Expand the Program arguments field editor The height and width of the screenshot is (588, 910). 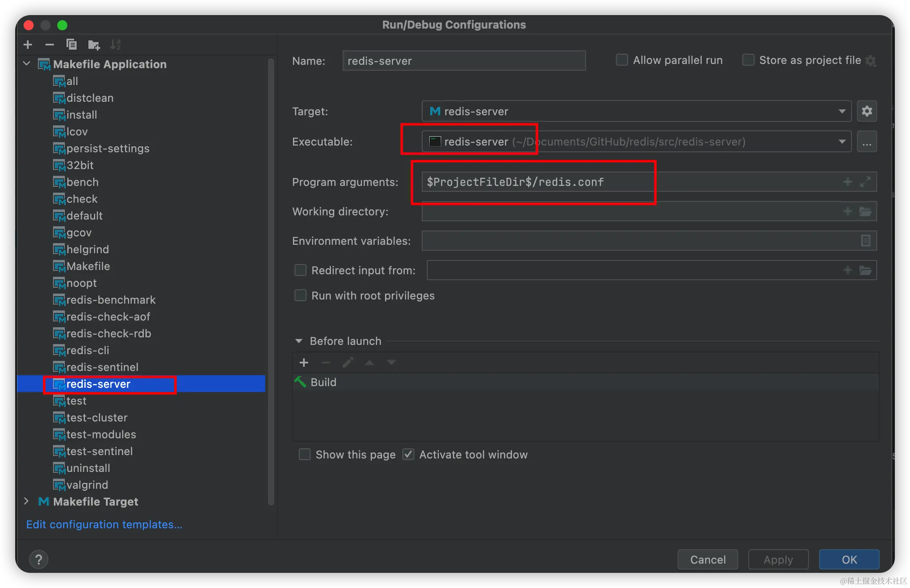click(x=865, y=182)
